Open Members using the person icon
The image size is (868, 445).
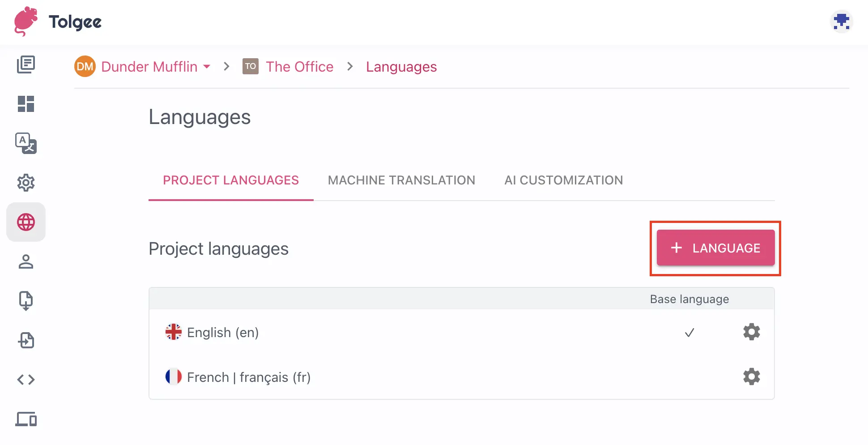(x=26, y=261)
